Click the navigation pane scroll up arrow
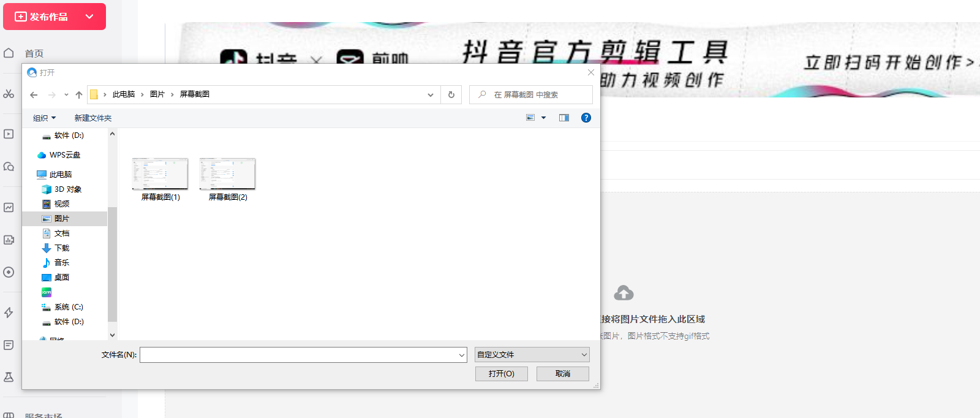Viewport: 980px width, 418px height. [112, 134]
